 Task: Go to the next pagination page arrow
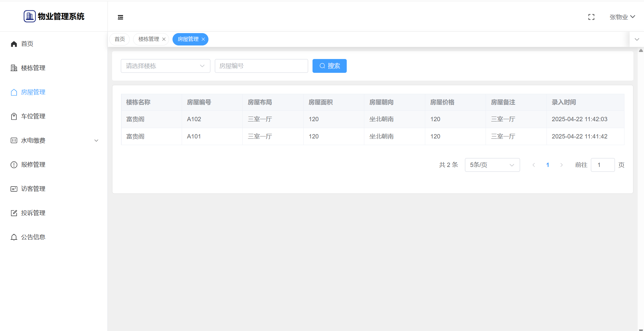[x=561, y=165]
